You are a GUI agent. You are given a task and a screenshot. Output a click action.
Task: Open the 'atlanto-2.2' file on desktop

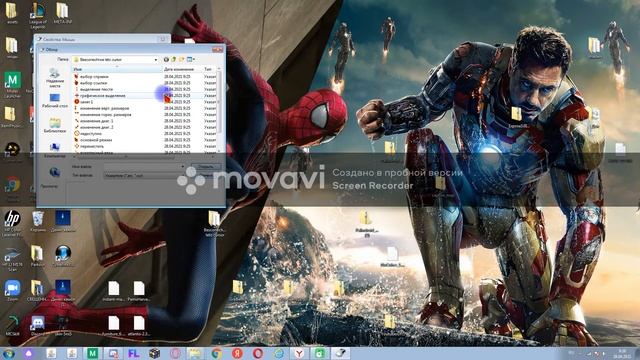point(139,326)
